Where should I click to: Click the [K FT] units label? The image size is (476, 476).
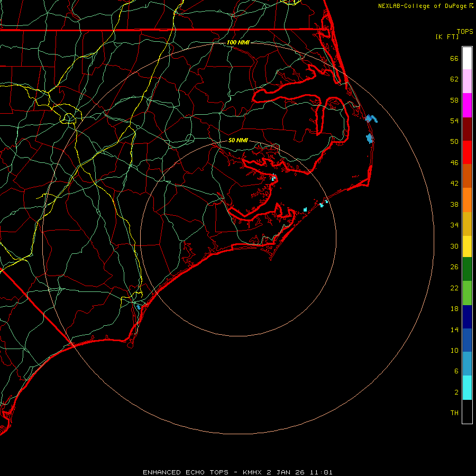pos(447,36)
